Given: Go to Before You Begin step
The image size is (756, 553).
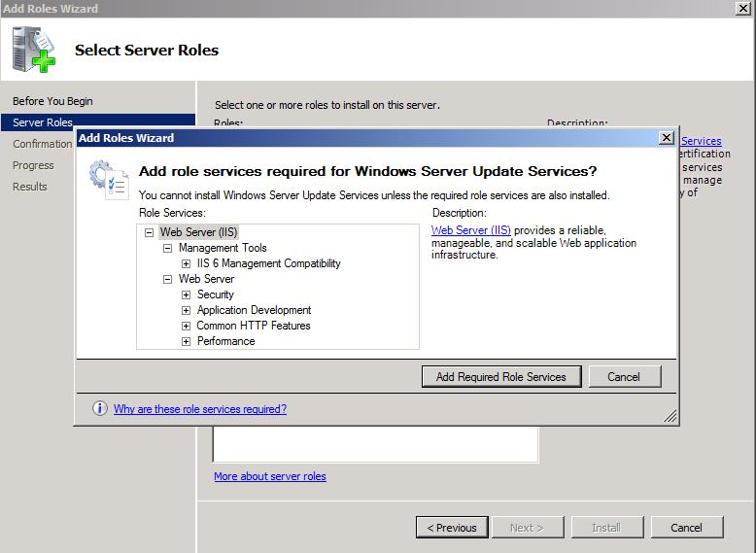Looking at the screenshot, I should pos(52,101).
